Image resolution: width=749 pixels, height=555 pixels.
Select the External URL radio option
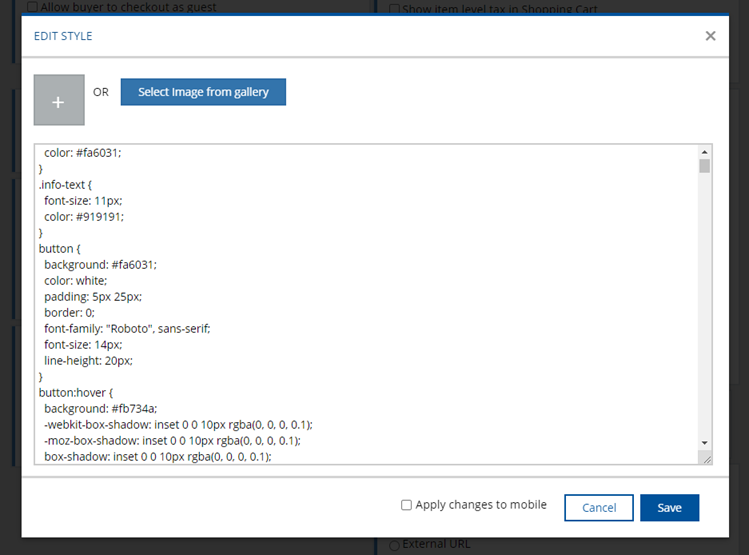point(394,546)
